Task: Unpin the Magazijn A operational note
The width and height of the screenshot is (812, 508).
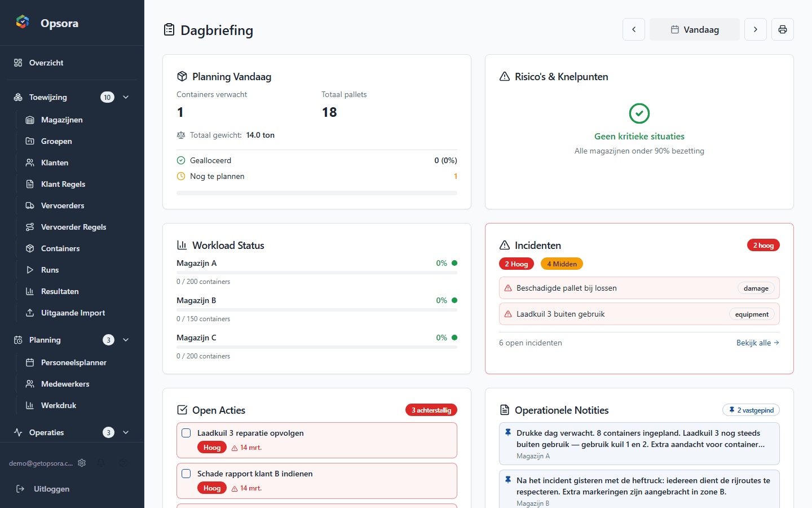Action: click(507, 431)
